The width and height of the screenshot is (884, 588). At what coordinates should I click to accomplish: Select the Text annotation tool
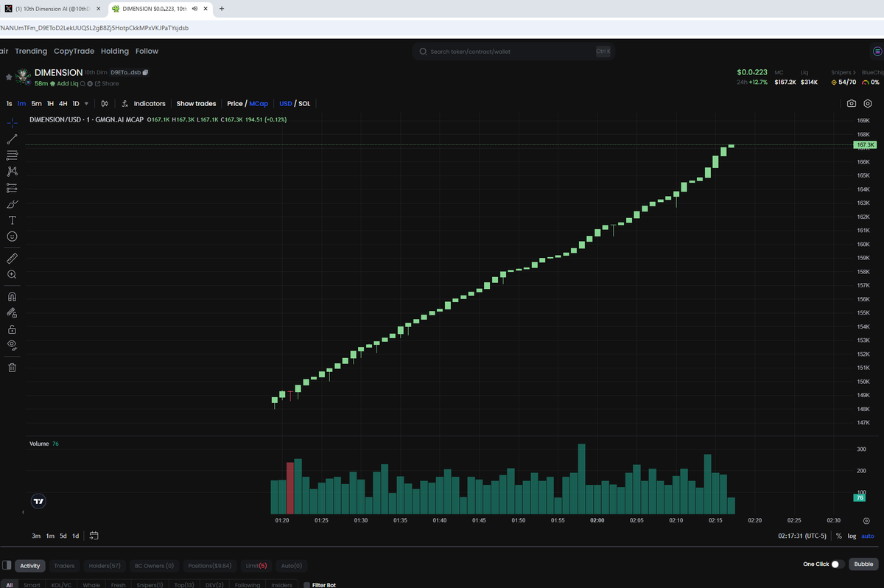[13, 220]
